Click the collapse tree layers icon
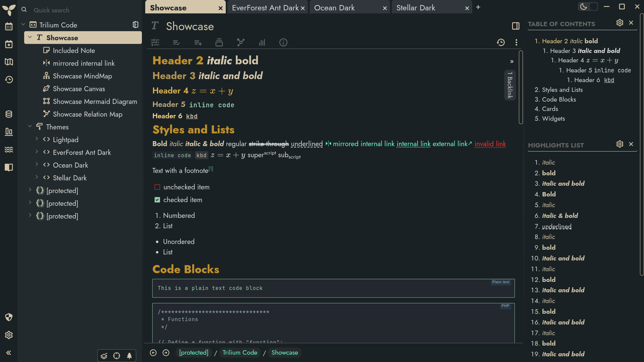 click(104, 356)
